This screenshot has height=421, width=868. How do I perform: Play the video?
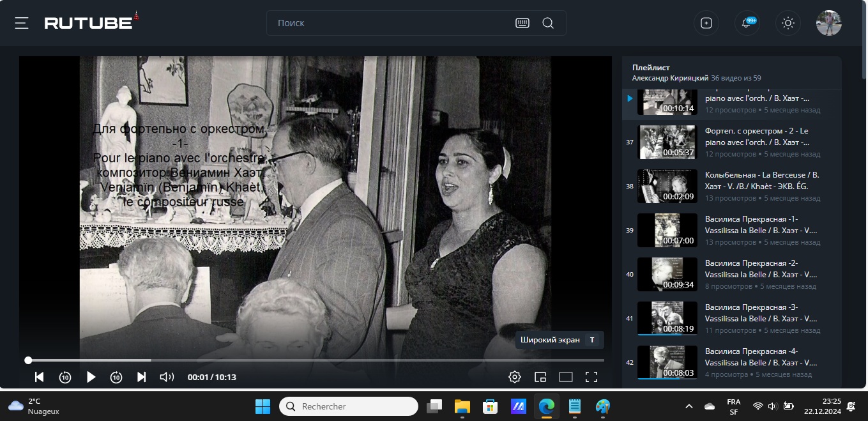[x=91, y=377]
